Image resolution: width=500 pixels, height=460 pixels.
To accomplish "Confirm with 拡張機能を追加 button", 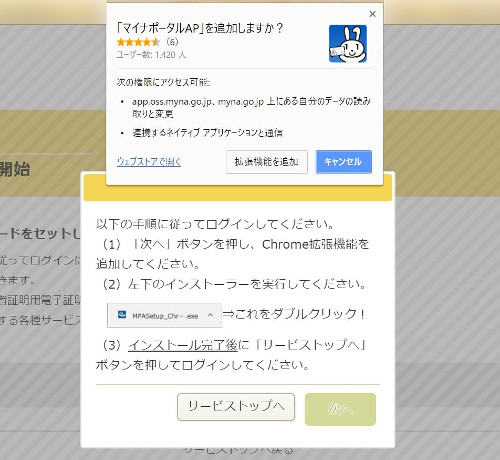I will coord(267,162).
